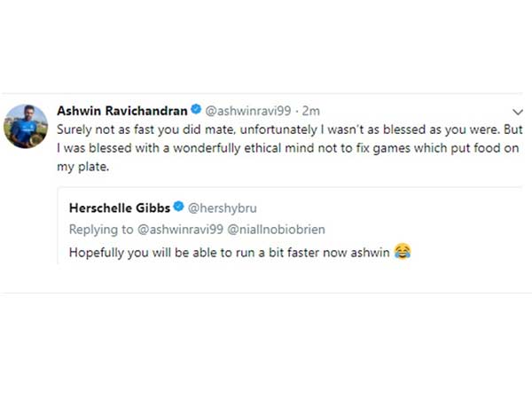Click the Ashwin Ravichandran display name

point(122,111)
